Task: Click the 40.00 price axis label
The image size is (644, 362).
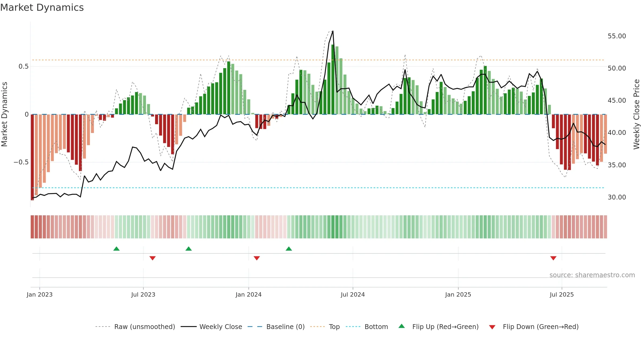Action: click(617, 133)
